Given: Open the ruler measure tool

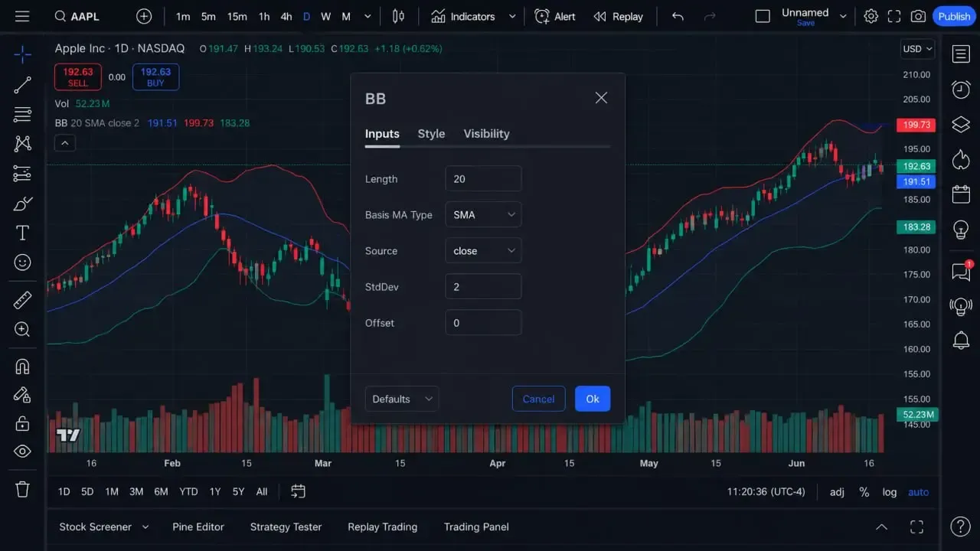Looking at the screenshot, I should point(22,300).
